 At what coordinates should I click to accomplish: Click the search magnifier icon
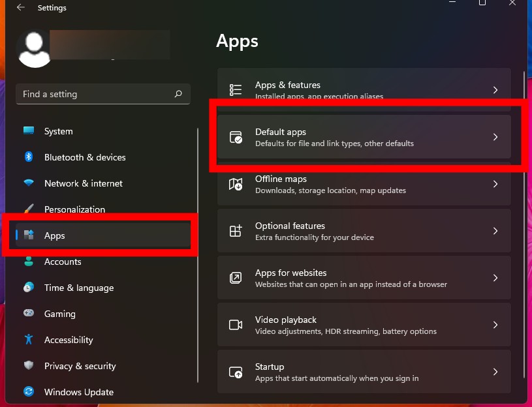pos(178,93)
